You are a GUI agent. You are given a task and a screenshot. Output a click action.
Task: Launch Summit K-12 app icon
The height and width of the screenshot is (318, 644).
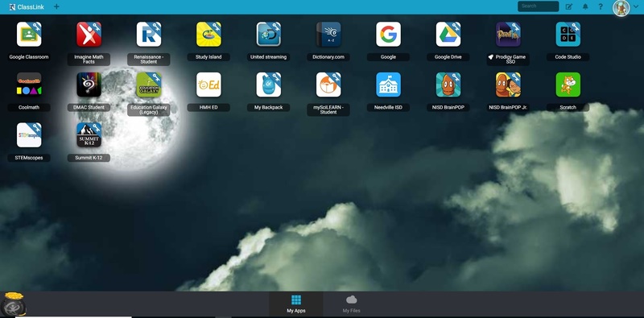(89, 134)
